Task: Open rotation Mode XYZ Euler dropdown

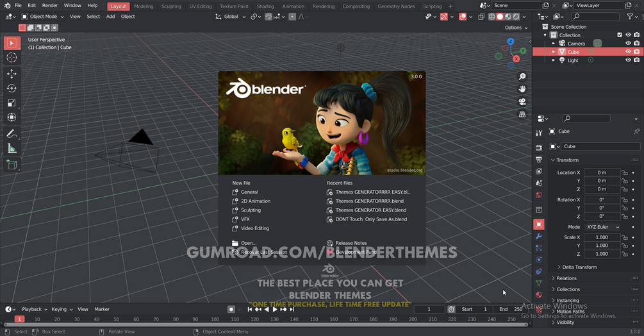Action: [602, 227]
